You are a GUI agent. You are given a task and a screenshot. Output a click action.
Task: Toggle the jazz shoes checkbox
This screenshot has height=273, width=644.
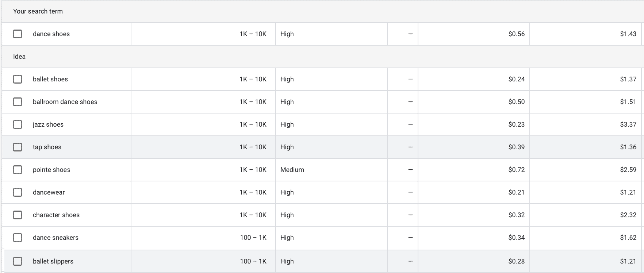(18, 124)
